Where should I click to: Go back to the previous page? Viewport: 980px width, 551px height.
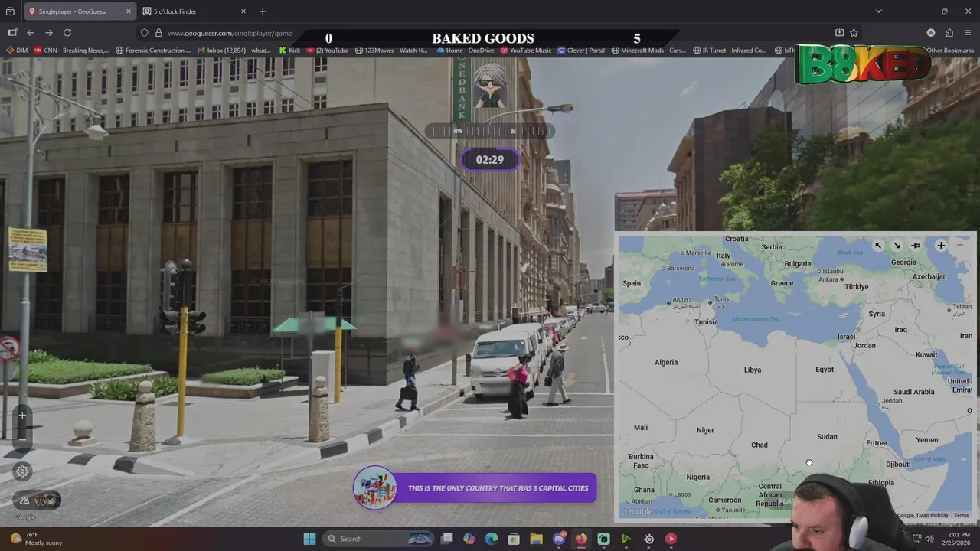tap(31, 33)
